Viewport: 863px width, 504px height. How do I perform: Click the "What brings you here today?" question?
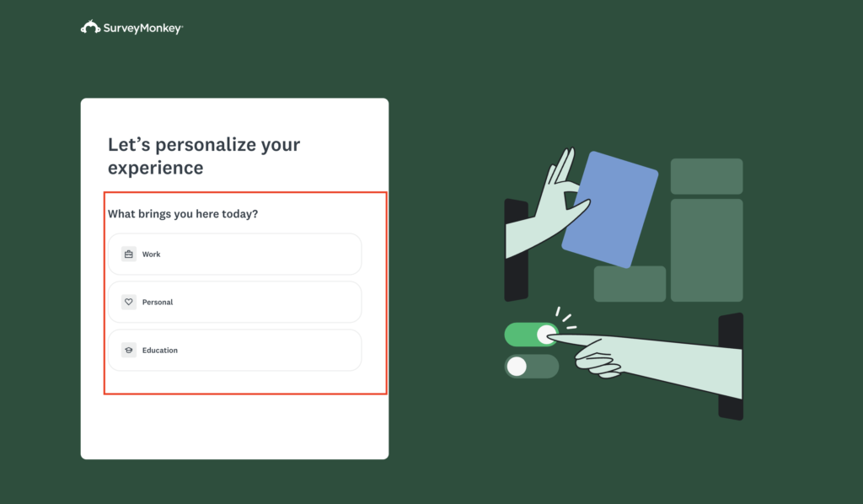tap(183, 214)
